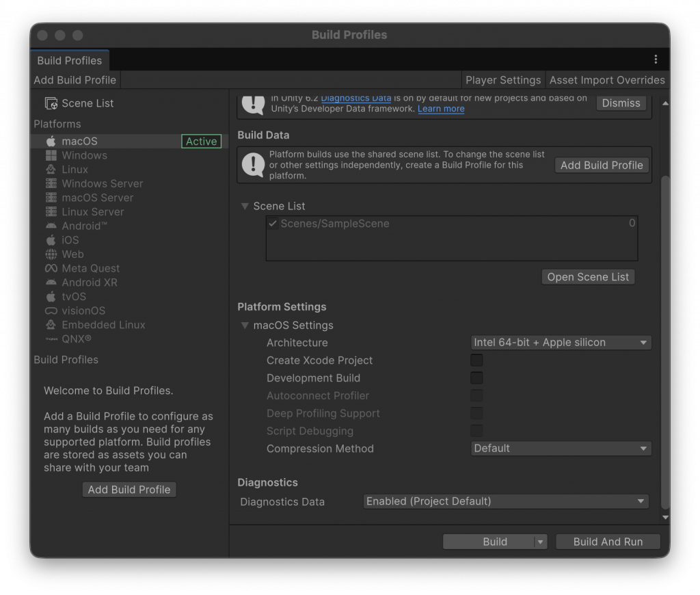Open the Build button dropdown arrow

point(540,542)
